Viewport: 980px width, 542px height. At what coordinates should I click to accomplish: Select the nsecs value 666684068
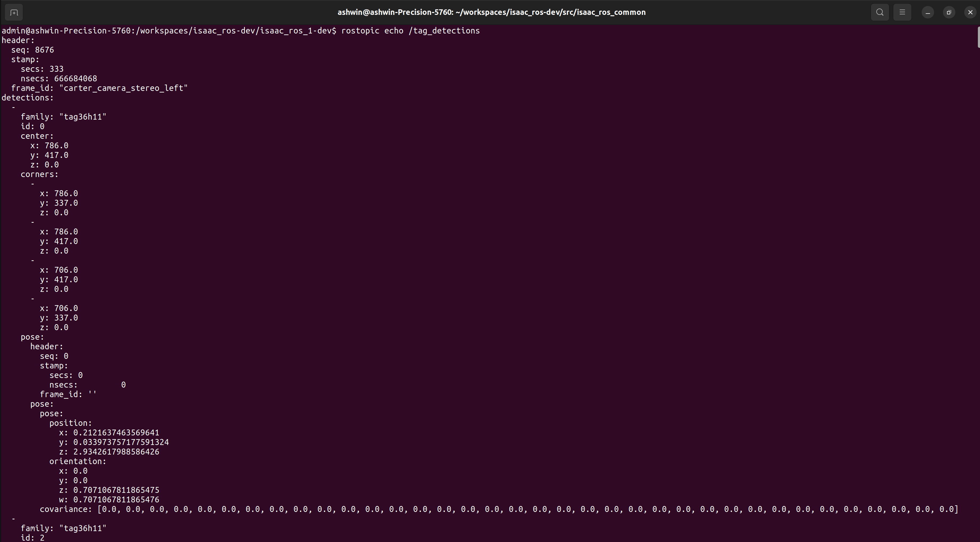[76, 78]
